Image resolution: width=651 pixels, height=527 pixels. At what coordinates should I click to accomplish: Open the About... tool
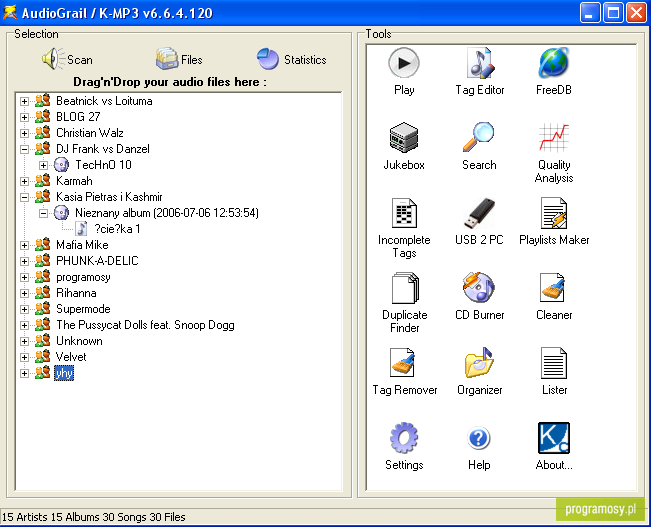click(554, 446)
